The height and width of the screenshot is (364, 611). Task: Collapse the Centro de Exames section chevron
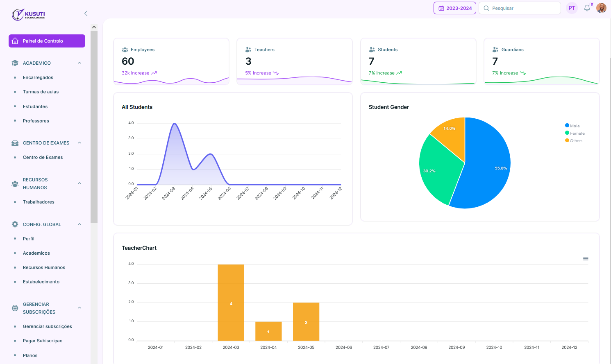tap(79, 143)
